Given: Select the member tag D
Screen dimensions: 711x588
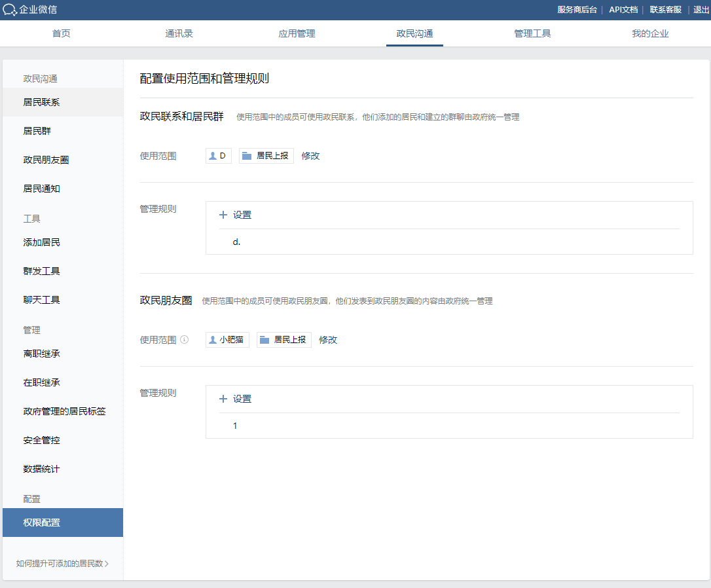Looking at the screenshot, I should (x=219, y=155).
